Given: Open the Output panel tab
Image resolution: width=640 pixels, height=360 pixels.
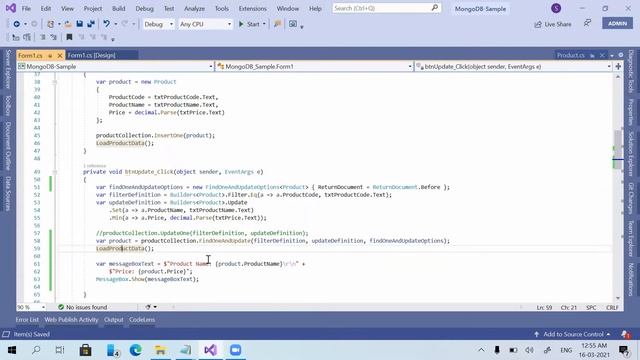Looking at the screenshot, I should tap(113, 320).
